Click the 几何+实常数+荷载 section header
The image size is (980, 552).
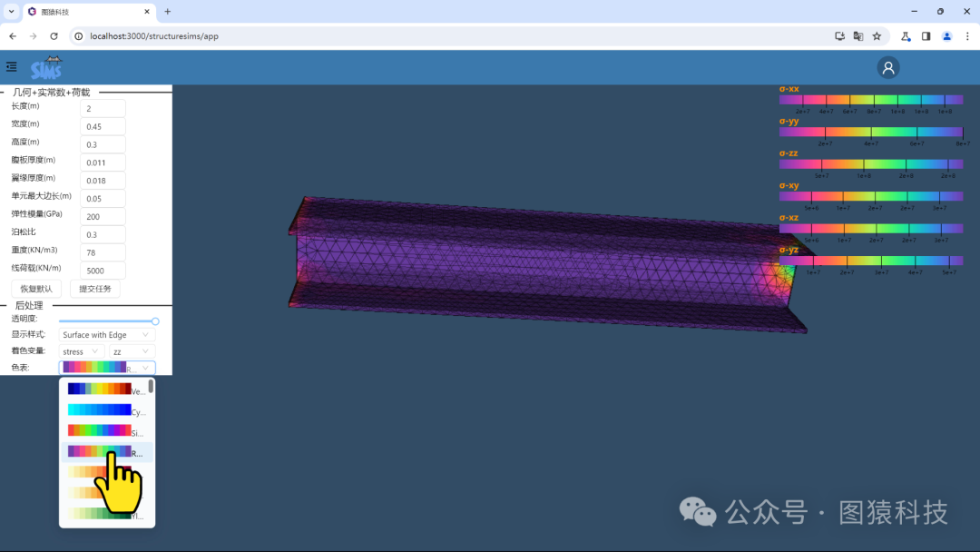[x=51, y=93]
